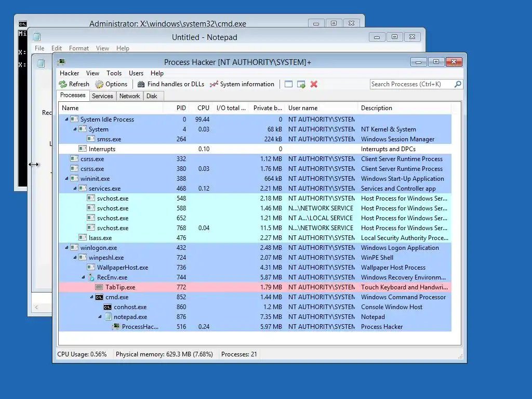Open the Hacker menu
The height and width of the screenshot is (399, 532).
point(69,73)
